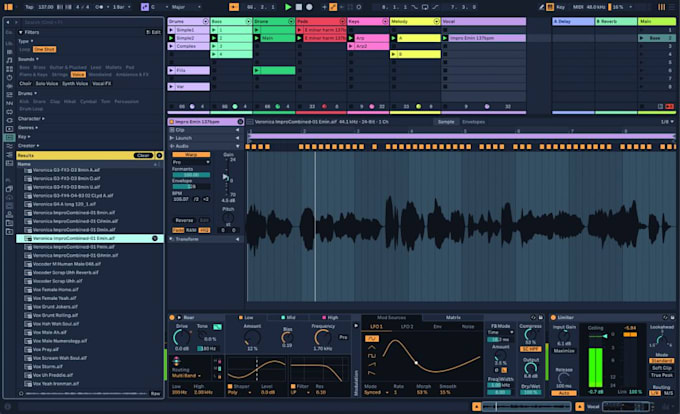Open the Samples icon highlighted in the browser sidebar
Screen dimensions: 680x414
pos(9,137)
